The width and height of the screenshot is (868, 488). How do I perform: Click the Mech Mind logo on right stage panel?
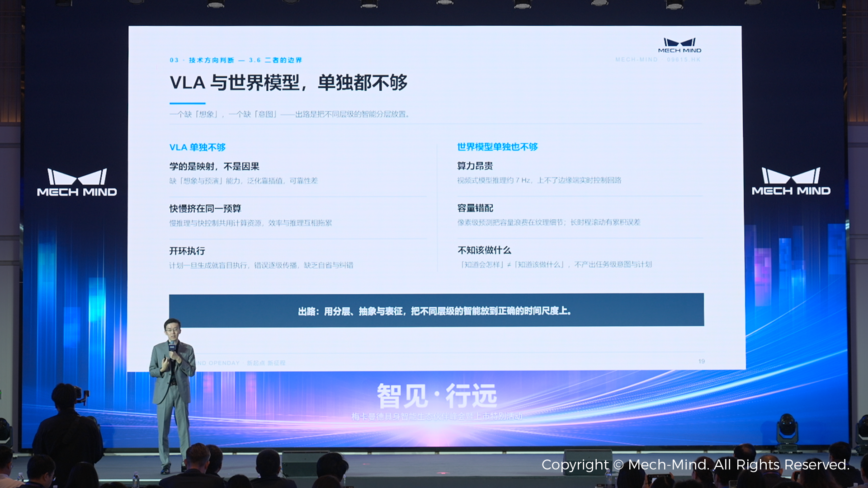pos(791,182)
